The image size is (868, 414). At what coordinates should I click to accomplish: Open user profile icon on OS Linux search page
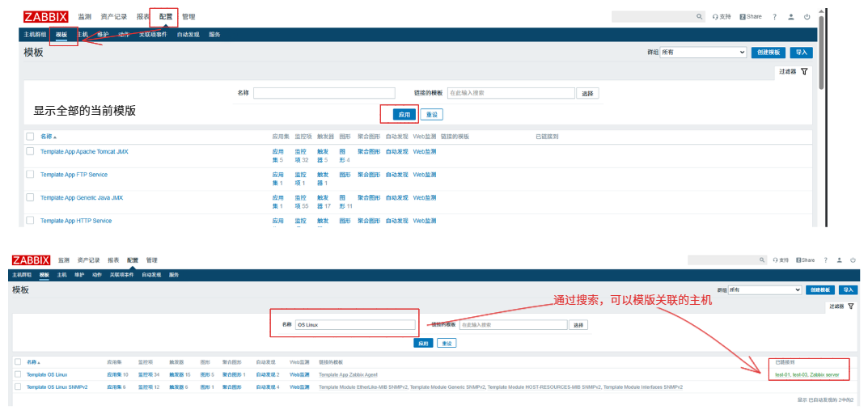pyautogui.click(x=839, y=260)
